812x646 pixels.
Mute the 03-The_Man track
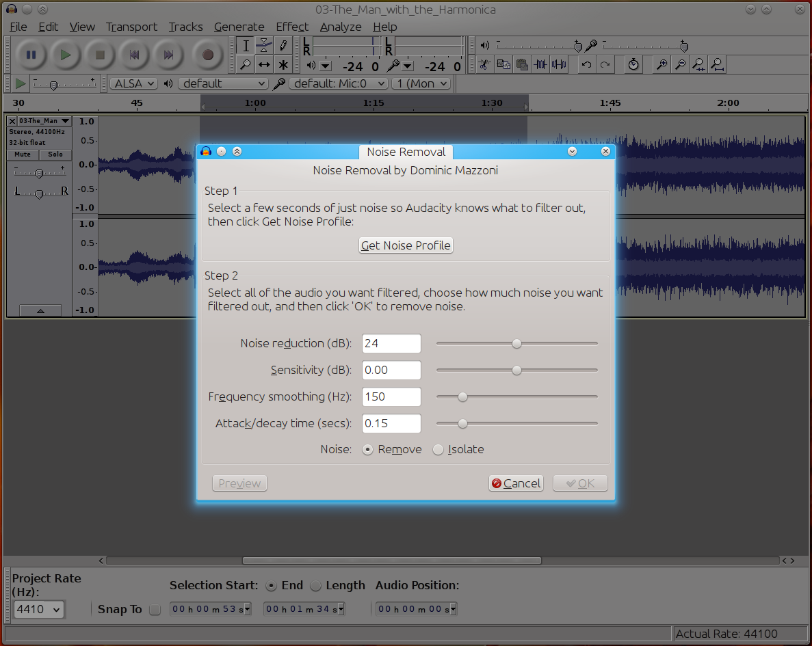point(23,154)
